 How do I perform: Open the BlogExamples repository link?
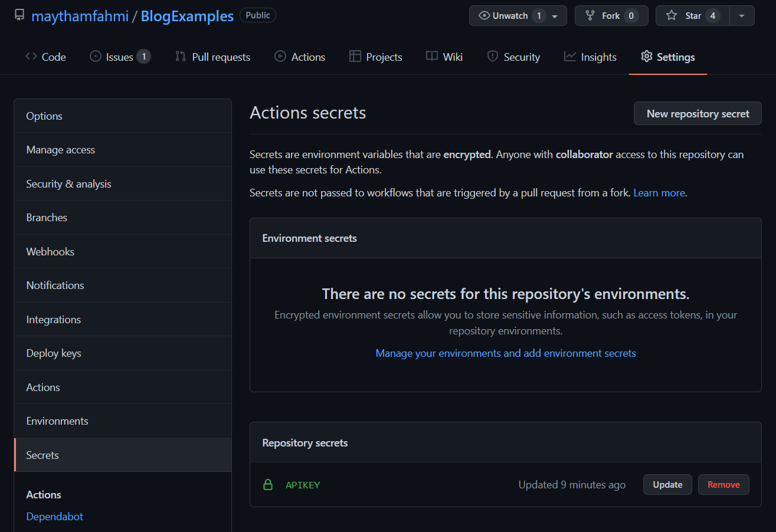click(x=187, y=16)
